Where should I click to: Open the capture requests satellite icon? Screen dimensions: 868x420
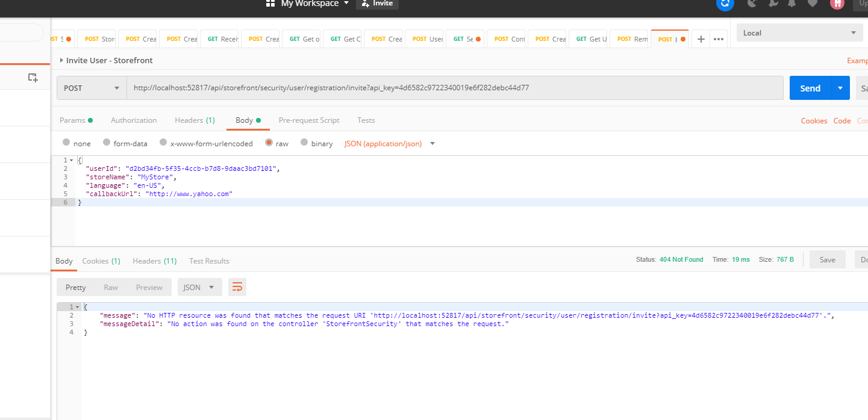pos(752,3)
